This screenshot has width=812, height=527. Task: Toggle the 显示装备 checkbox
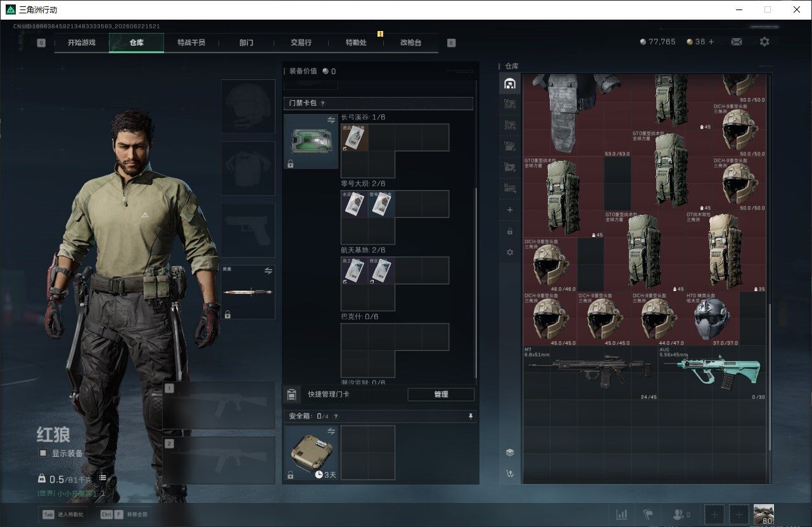tap(42, 453)
